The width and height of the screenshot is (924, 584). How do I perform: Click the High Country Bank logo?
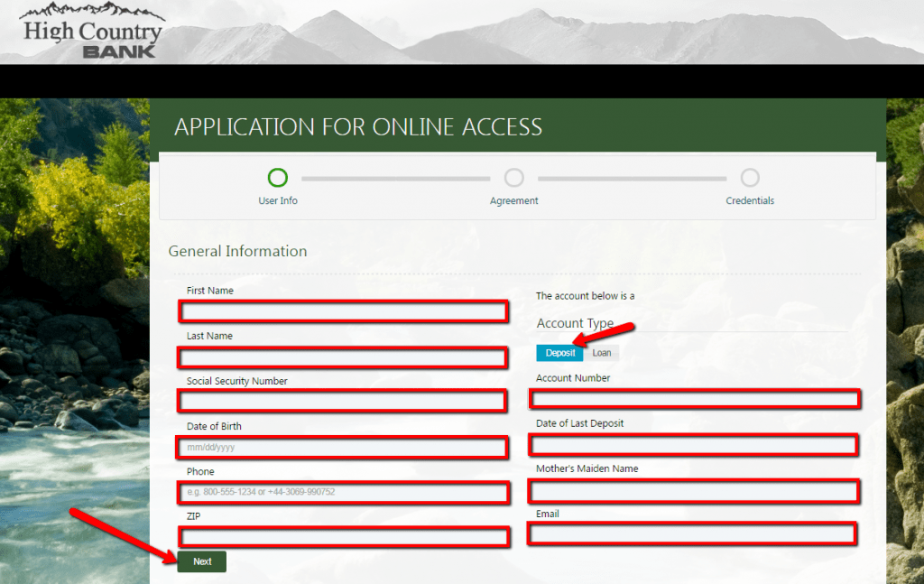93,31
